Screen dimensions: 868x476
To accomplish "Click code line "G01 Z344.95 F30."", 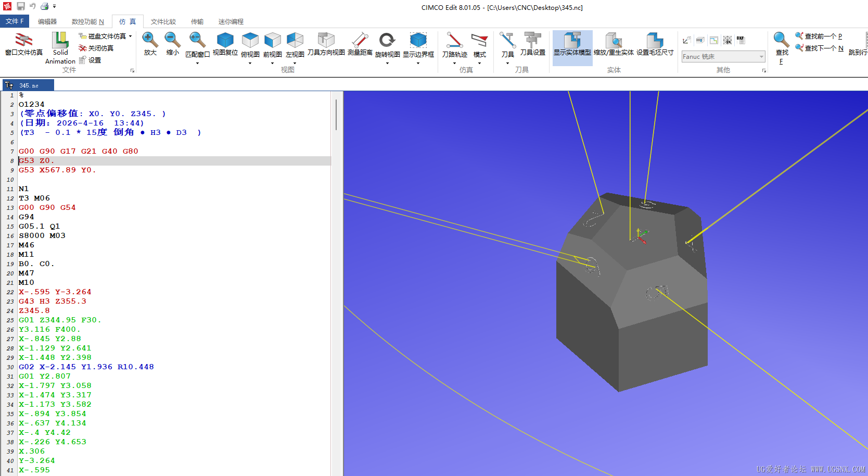I will point(60,320).
